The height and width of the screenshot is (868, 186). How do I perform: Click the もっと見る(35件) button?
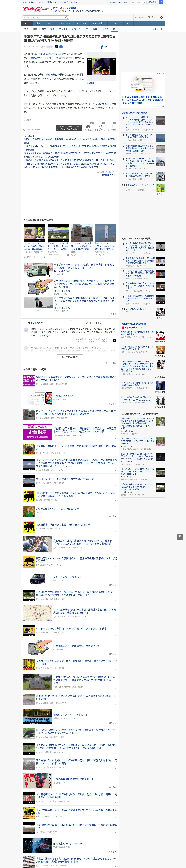point(70,357)
